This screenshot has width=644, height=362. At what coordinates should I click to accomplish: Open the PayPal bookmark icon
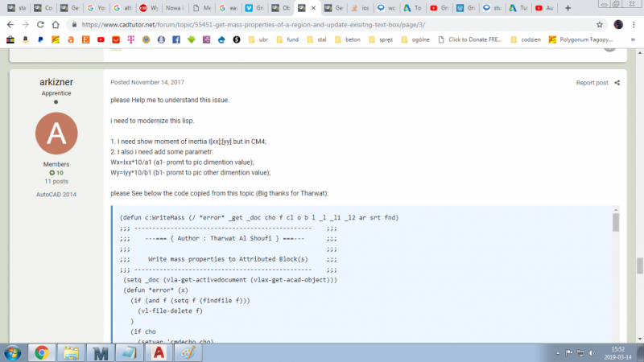pos(40,39)
